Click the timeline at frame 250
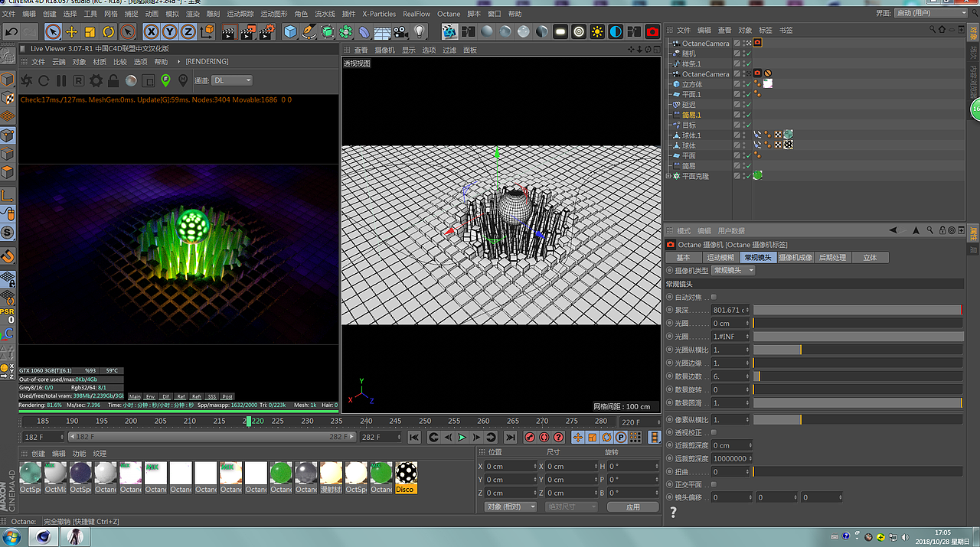 coord(425,422)
